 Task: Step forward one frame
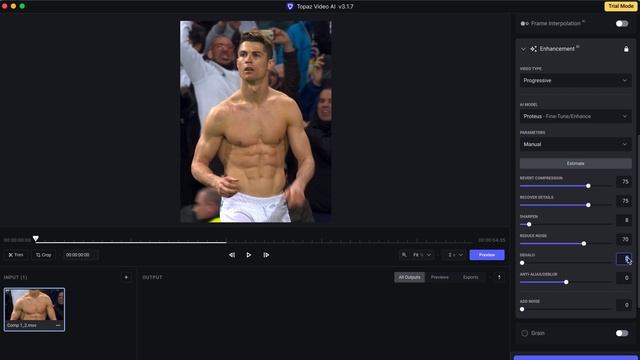tap(266, 255)
